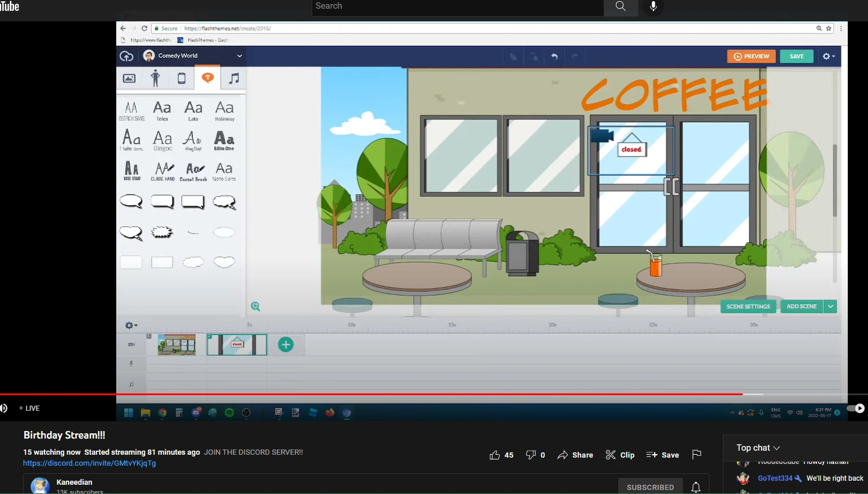Select the camera object on the stage

601,136
